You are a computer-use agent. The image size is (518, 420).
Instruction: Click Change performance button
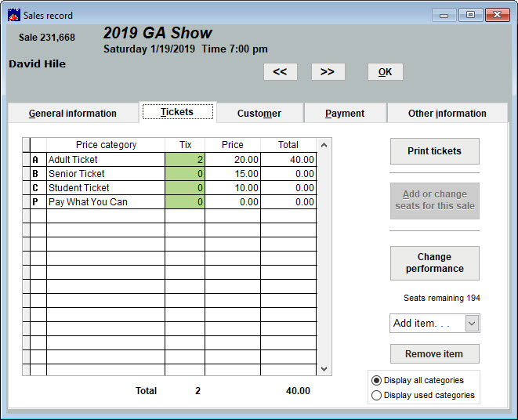click(434, 263)
